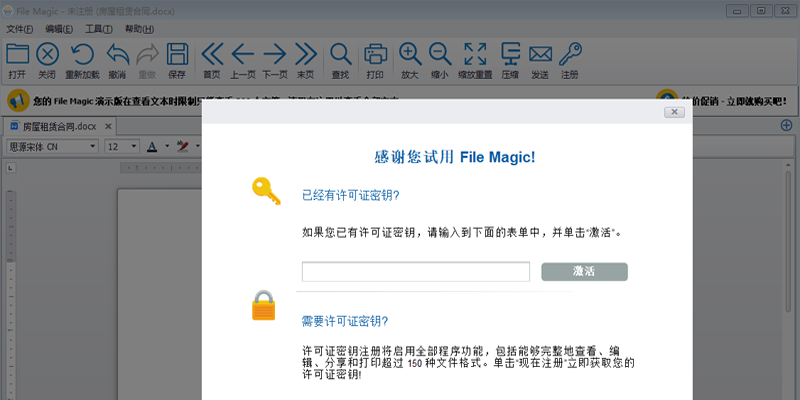Open the 文件(F) menu

click(x=19, y=29)
